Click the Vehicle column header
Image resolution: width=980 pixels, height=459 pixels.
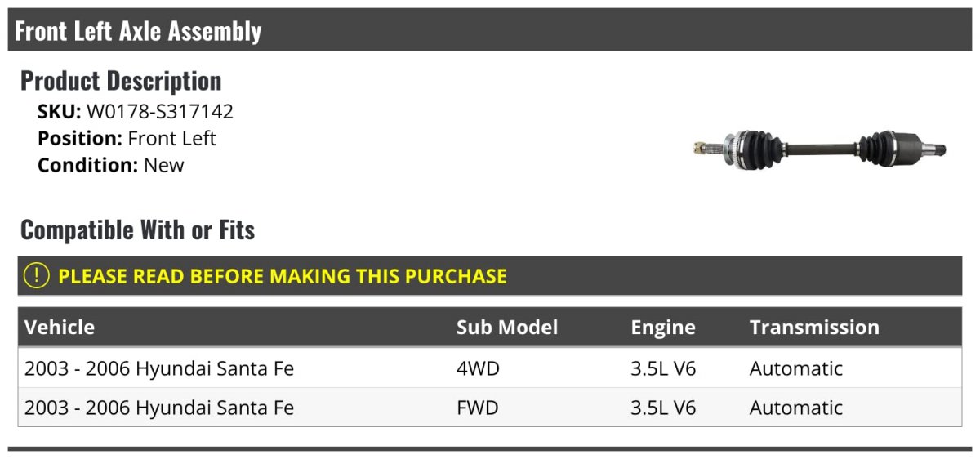(60, 328)
